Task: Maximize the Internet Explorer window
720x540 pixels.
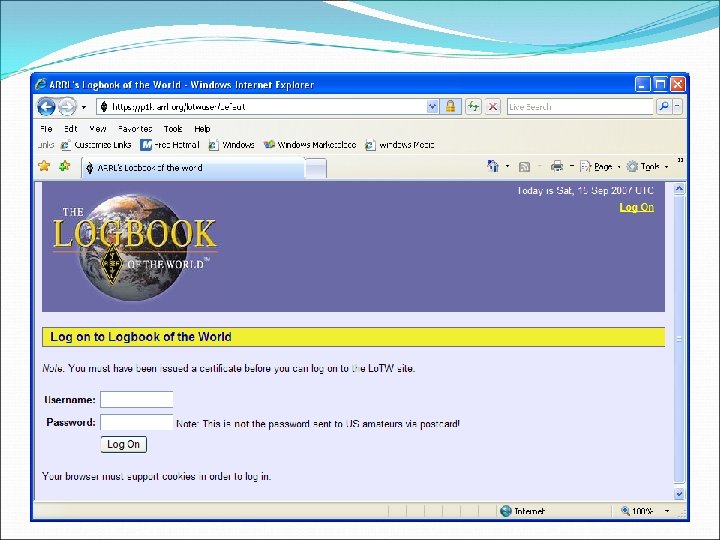Action: pos(660,84)
